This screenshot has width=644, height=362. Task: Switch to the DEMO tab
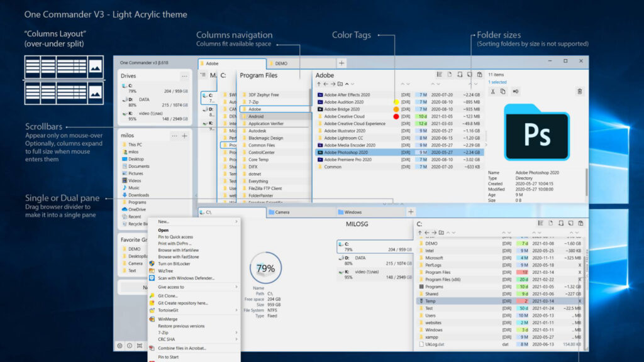tap(301, 63)
